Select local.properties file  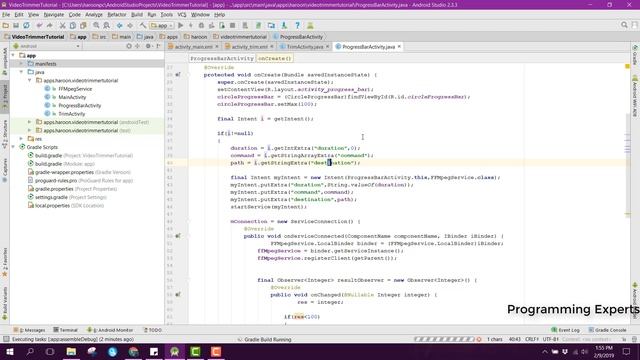(52, 206)
